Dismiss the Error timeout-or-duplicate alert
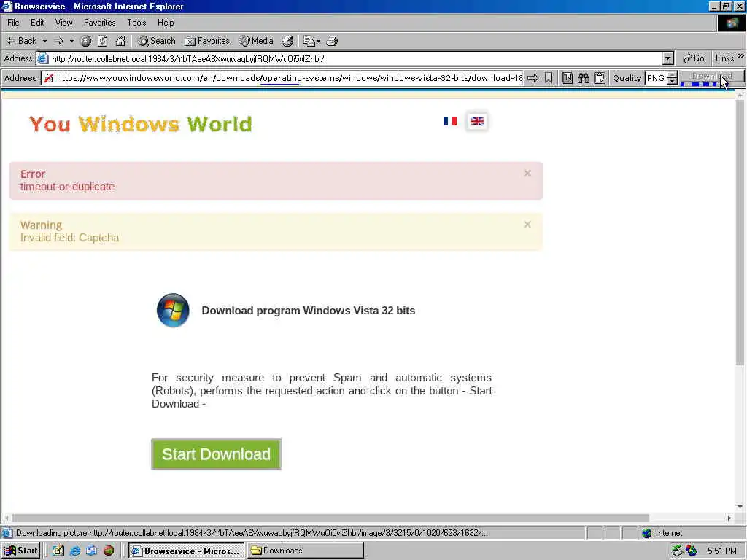This screenshot has height=560, width=747. click(527, 174)
